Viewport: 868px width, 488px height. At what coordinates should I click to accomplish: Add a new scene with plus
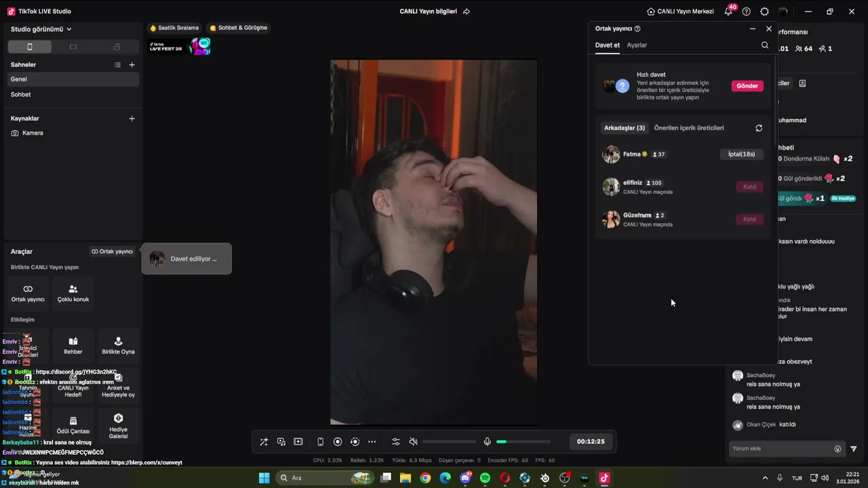[132, 65]
